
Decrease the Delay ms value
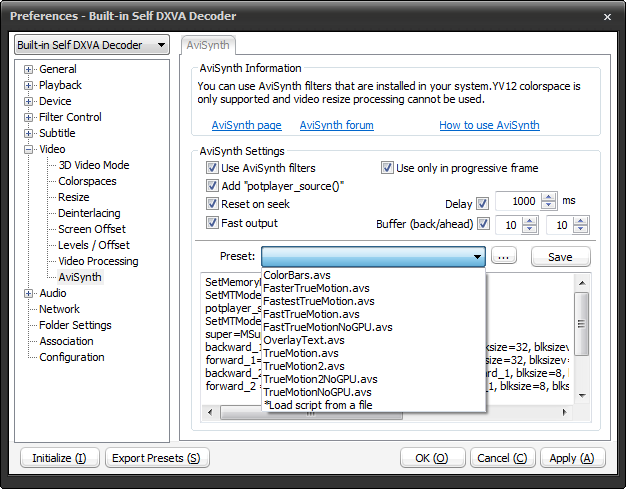tap(549, 205)
